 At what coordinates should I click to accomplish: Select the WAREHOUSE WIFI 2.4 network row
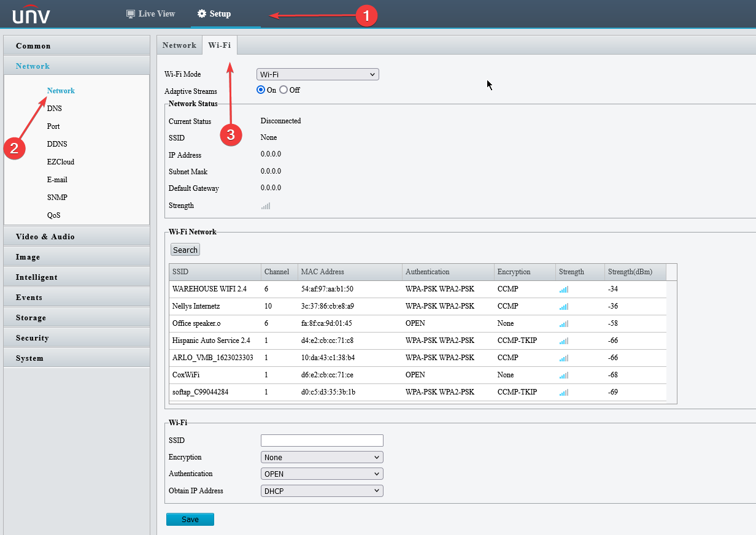(x=417, y=289)
